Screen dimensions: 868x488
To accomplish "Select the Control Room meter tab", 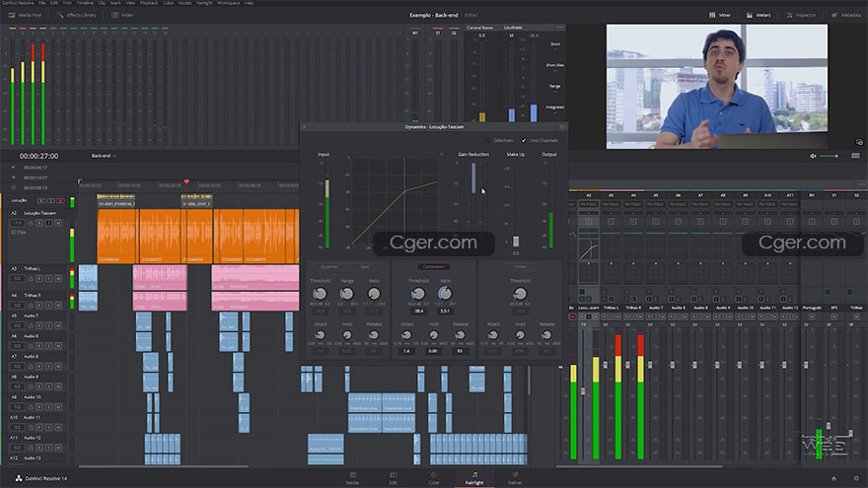I will (x=480, y=28).
